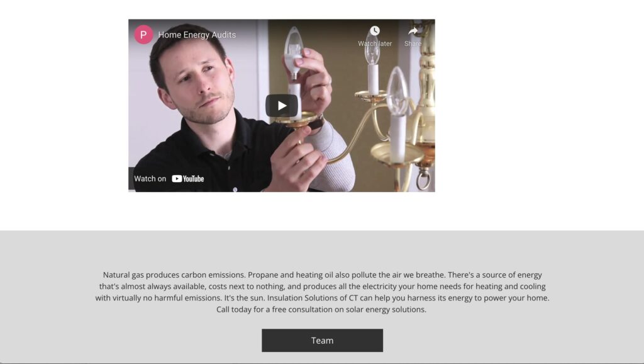Click the "Watch on" text in the video
The image size is (644, 364).
click(150, 178)
